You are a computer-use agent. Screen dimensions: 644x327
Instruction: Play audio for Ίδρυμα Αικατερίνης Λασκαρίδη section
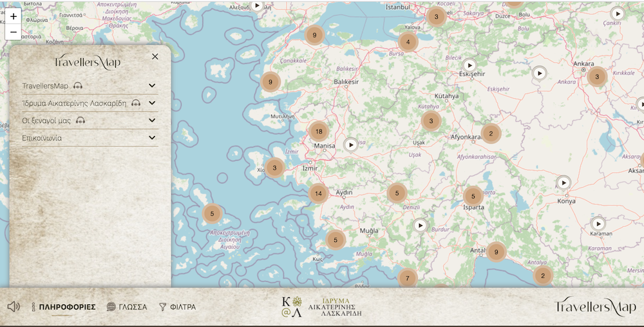(136, 103)
